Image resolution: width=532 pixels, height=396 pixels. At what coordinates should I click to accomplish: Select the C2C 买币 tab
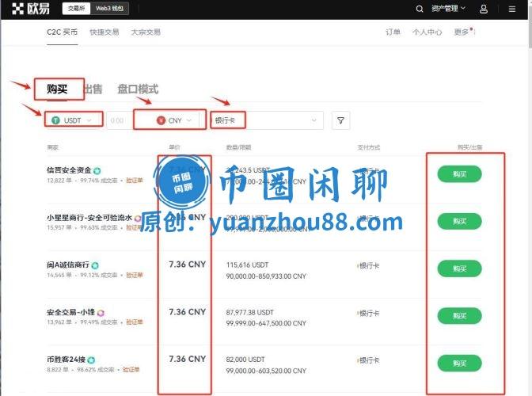tap(63, 32)
